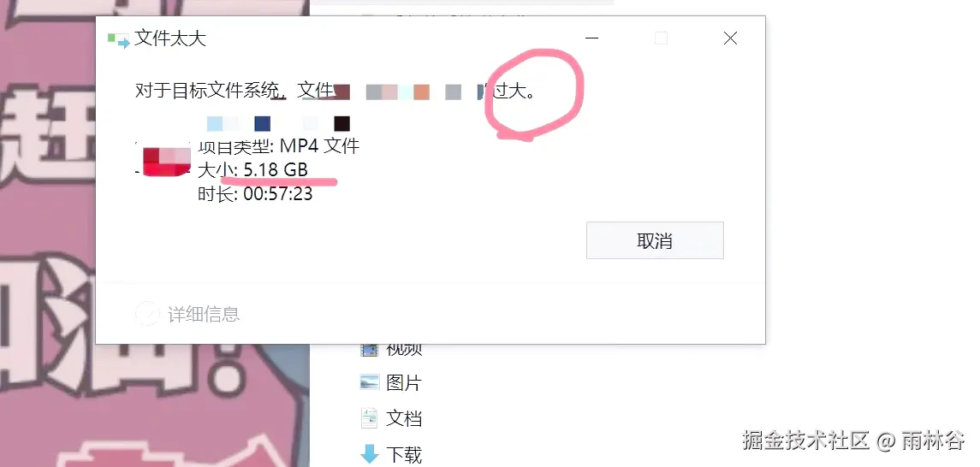Click the file-transfer icon in dialog title bar
The image size is (980, 467).
tap(119, 40)
